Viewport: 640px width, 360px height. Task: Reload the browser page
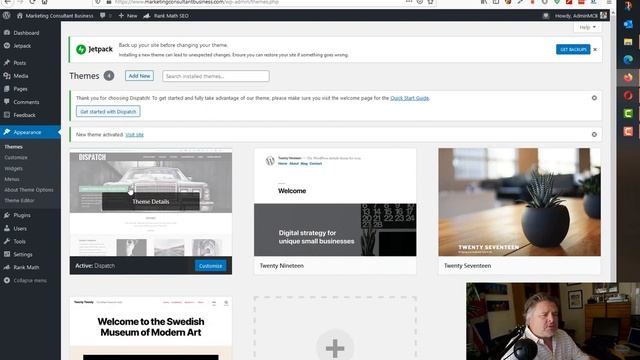click(x=32, y=2)
